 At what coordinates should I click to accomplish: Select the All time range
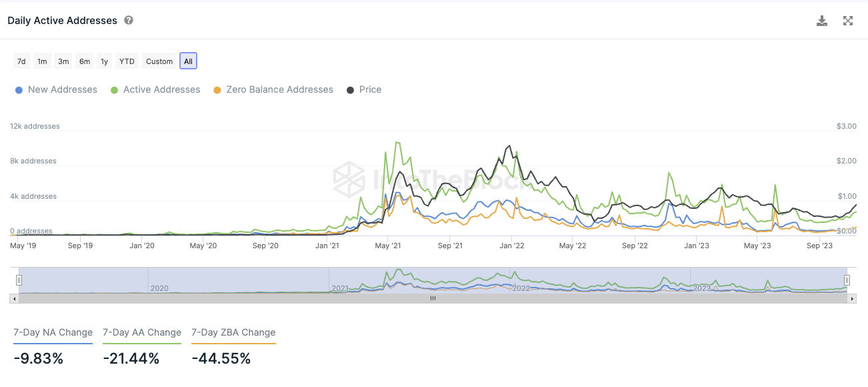coord(188,61)
